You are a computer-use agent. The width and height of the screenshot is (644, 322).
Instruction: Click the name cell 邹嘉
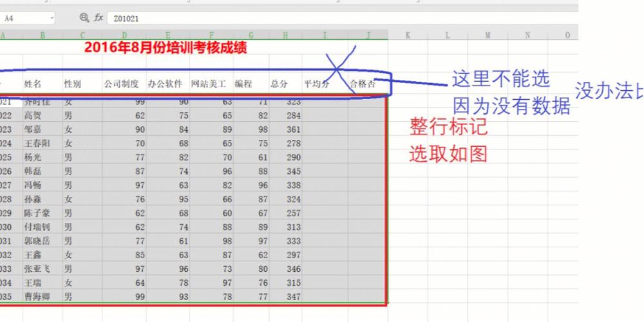point(43,130)
